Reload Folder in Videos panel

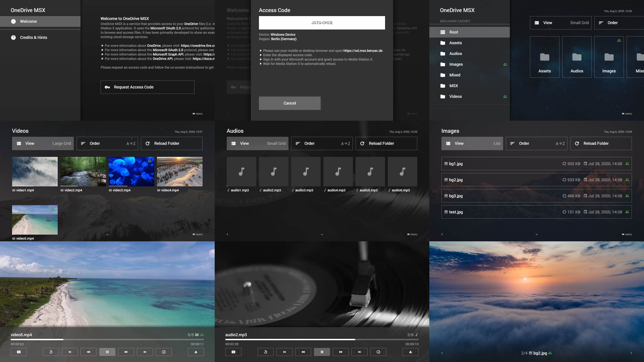172,143
